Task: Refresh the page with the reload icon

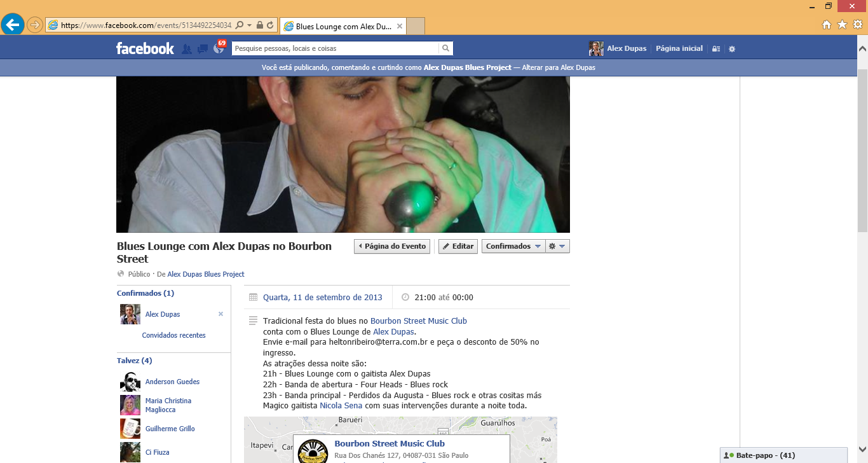Action: click(x=270, y=25)
